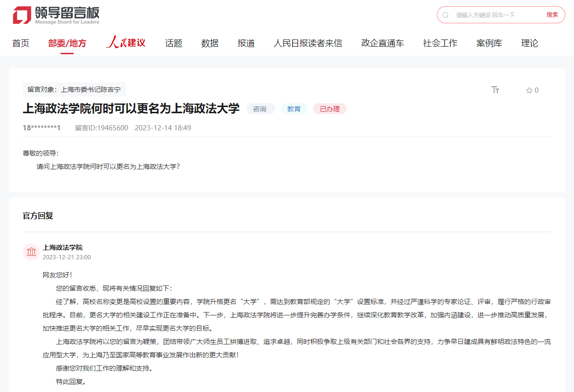
Task: Click the 教育 category tag
Action: [x=294, y=109]
